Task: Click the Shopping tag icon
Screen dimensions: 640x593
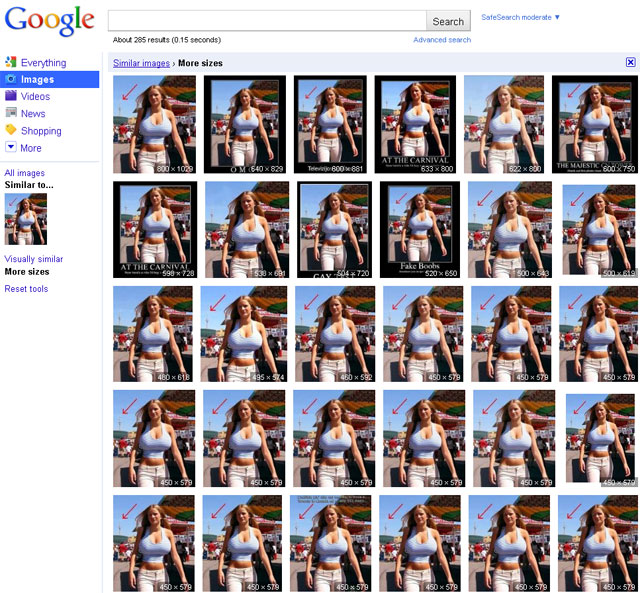Action: (x=10, y=131)
